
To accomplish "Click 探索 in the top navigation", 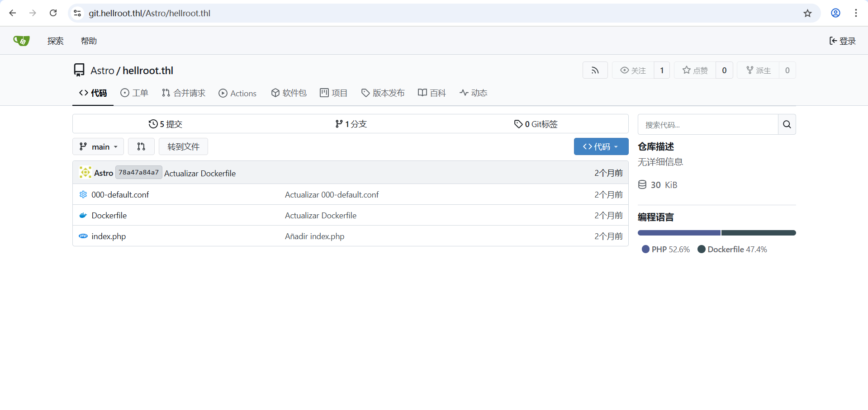I will 56,41.
